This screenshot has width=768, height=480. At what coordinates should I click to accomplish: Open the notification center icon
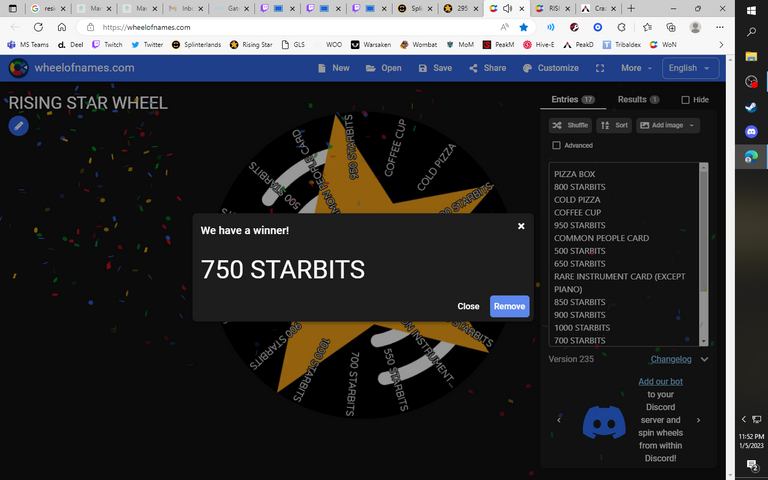coord(752,465)
